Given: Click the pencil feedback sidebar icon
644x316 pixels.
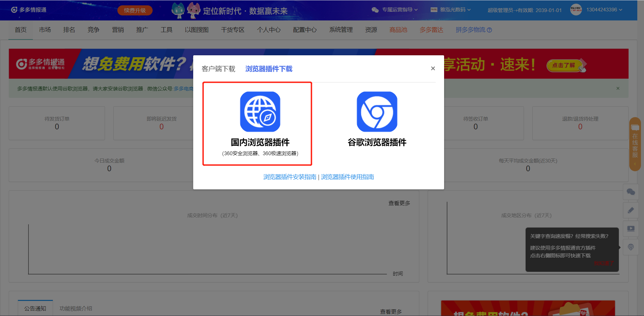Looking at the screenshot, I should (631, 210).
